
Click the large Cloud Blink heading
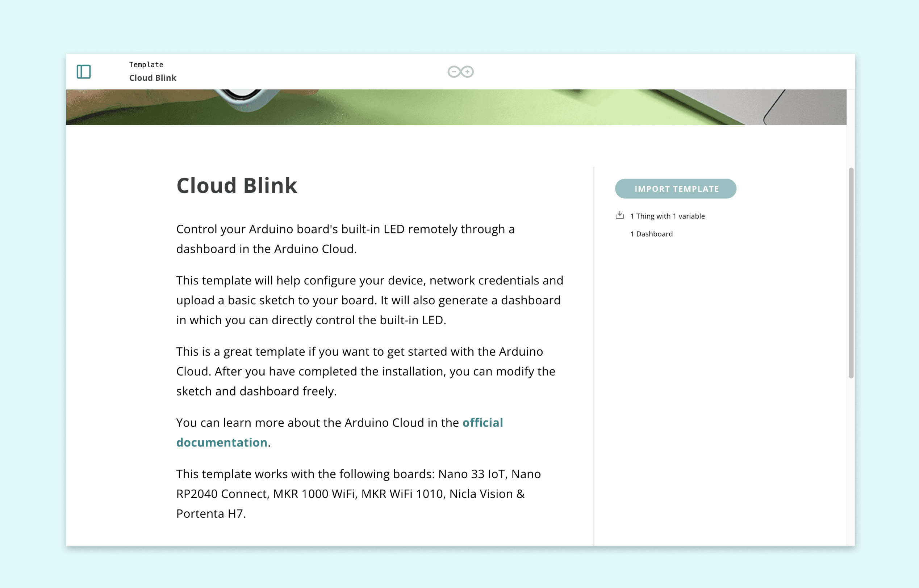coord(237,186)
